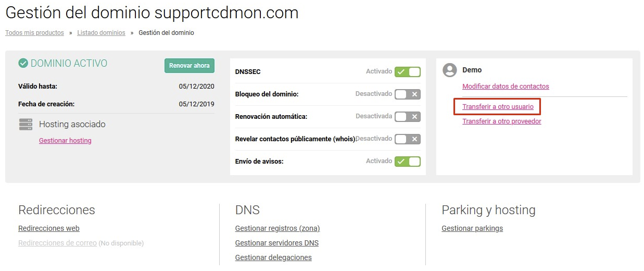644x271 pixels.
Task: Disable the DNSSEC toggle
Action: pos(407,71)
